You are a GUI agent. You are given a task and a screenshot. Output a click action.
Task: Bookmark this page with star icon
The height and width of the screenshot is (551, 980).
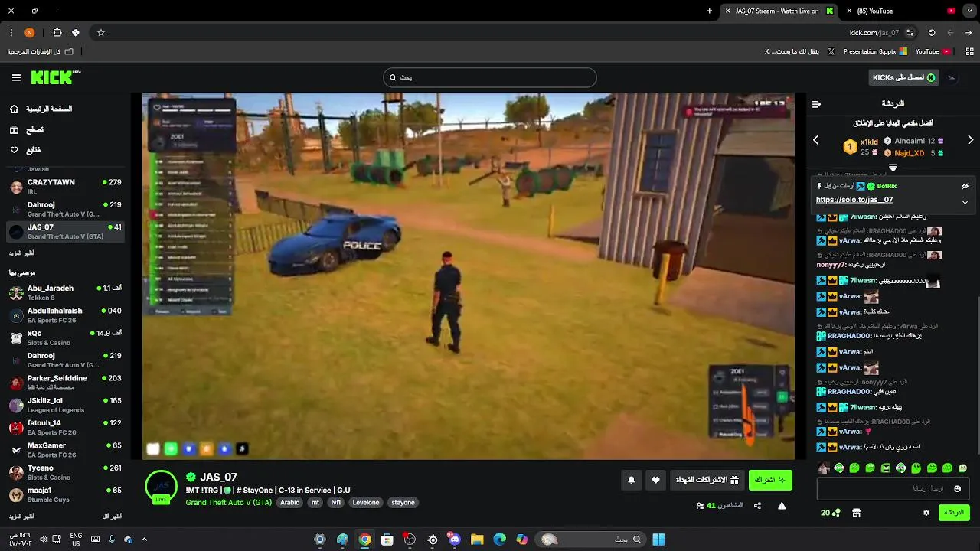(x=100, y=33)
